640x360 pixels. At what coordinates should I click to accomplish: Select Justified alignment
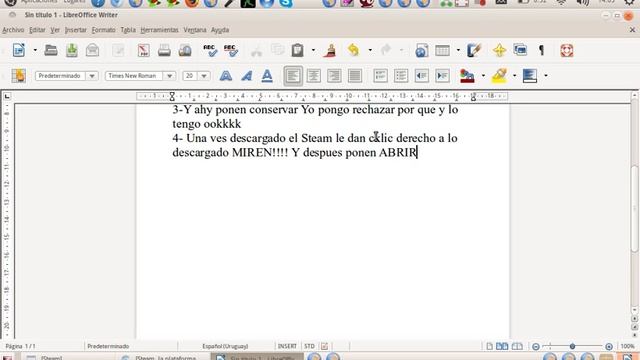pos(355,76)
